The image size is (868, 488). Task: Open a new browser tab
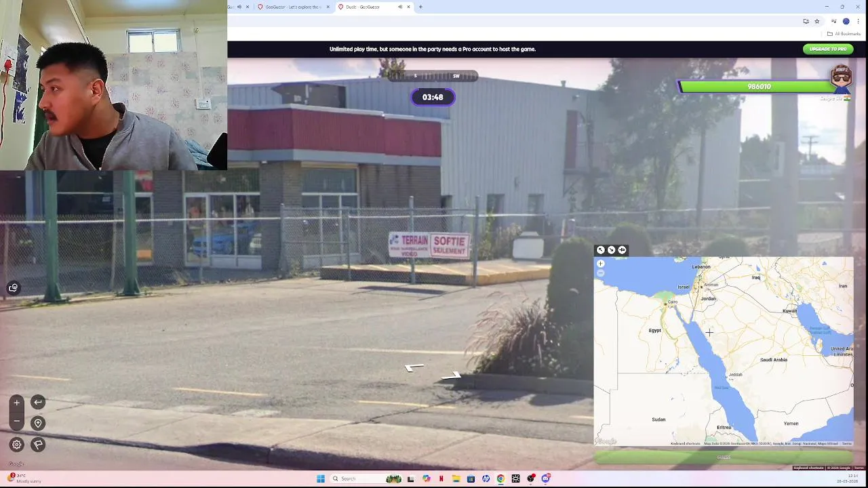tap(420, 7)
